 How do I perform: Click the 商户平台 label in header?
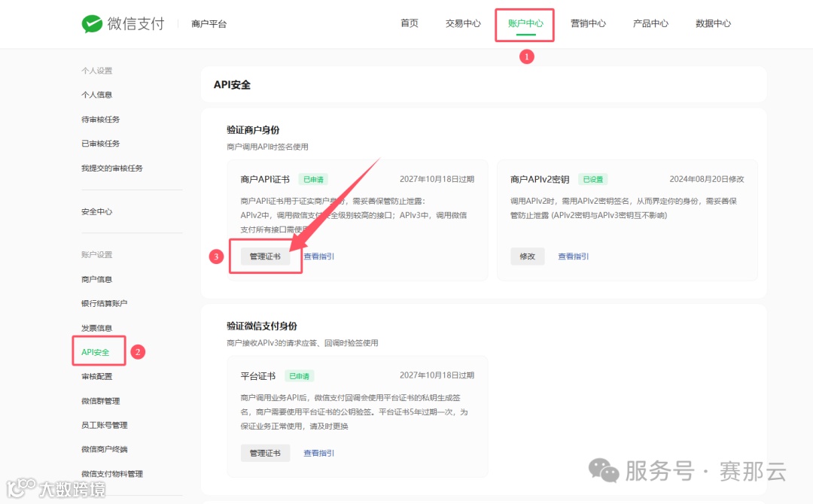pyautogui.click(x=209, y=24)
